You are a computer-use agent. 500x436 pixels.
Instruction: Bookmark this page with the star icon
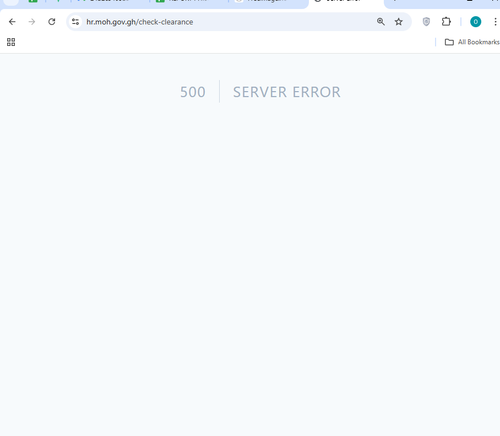pos(399,22)
